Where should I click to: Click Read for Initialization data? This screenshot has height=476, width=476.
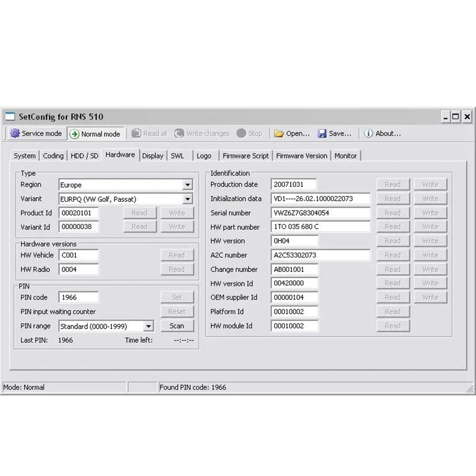393,199
